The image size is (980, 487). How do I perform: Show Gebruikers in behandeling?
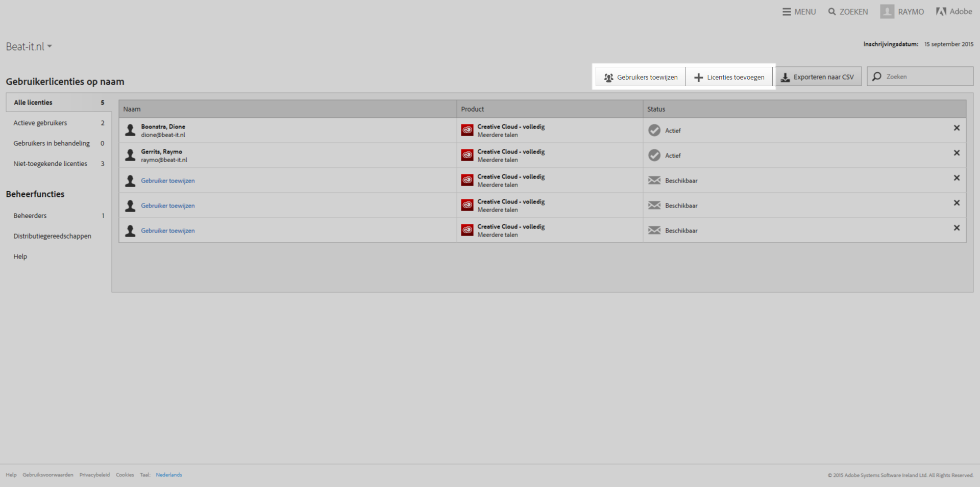coord(59,143)
